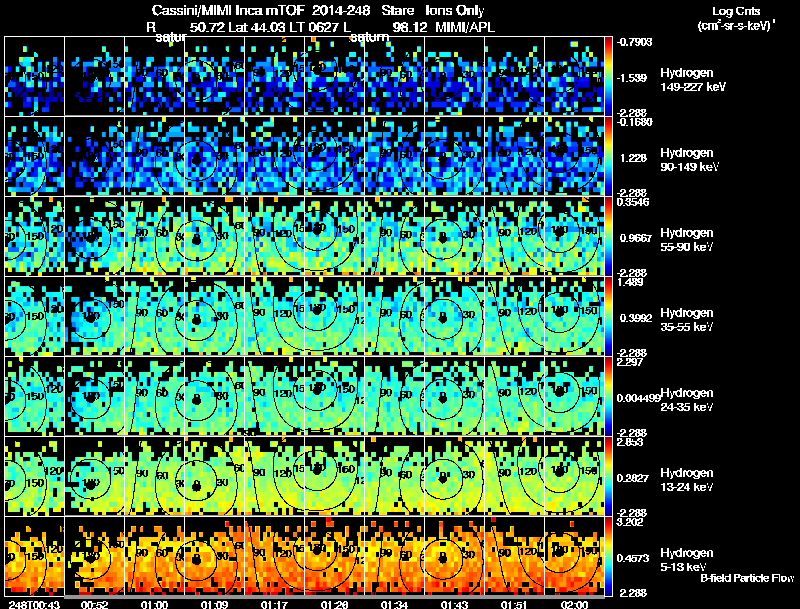Open the 5-13 keV image panel at 01:51
The height and width of the screenshot is (609, 800).
coord(514,556)
